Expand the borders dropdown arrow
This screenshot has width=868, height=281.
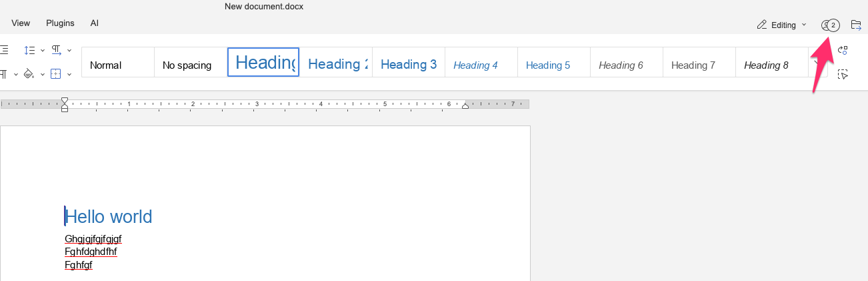(69, 73)
